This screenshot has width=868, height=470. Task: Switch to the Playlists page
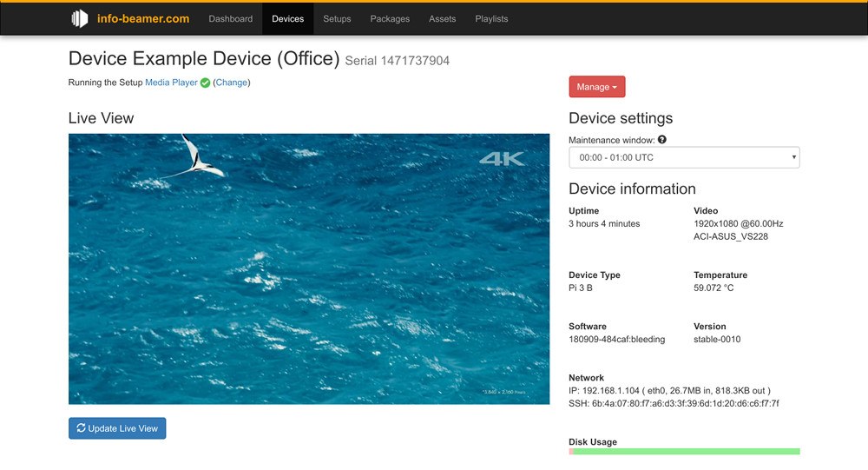(491, 18)
